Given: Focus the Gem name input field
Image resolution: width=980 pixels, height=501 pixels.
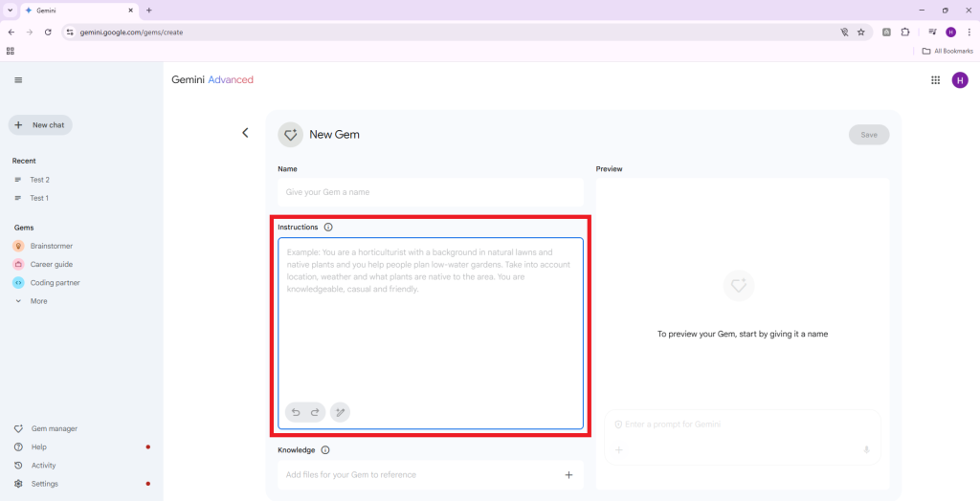Looking at the screenshot, I should click(431, 192).
